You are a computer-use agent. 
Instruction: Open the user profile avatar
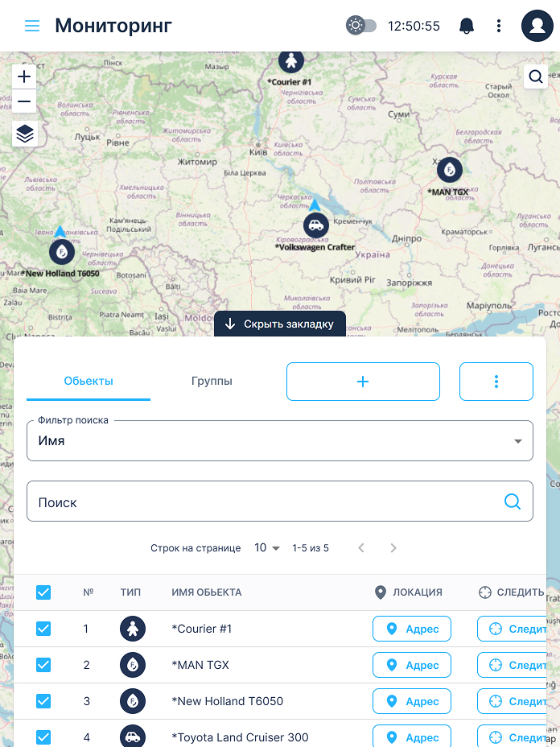pyautogui.click(x=537, y=26)
